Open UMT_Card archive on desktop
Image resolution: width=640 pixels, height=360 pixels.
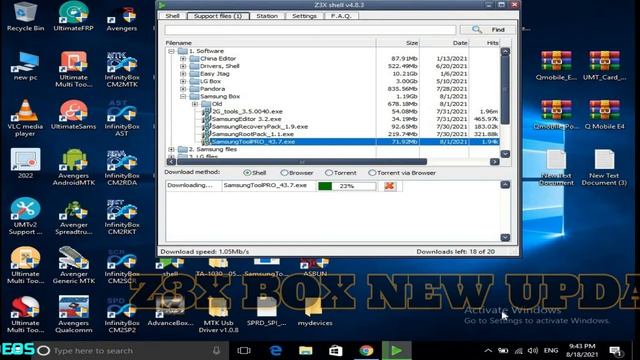pos(604,66)
